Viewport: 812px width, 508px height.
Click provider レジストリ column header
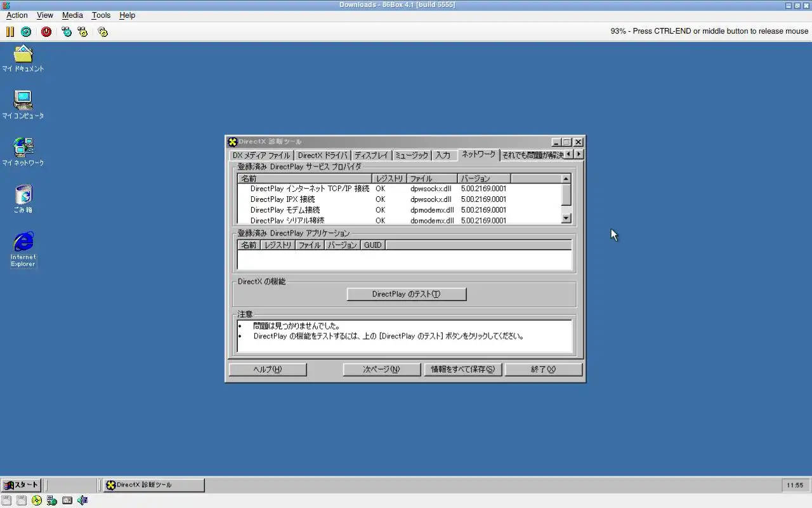[x=390, y=178]
